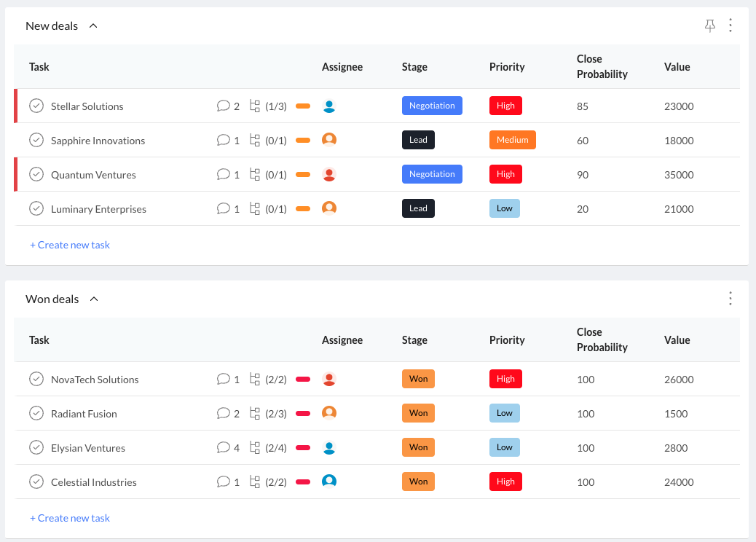
Task: Click the NovaTech Solutions assignee avatar
Action: [x=329, y=379]
